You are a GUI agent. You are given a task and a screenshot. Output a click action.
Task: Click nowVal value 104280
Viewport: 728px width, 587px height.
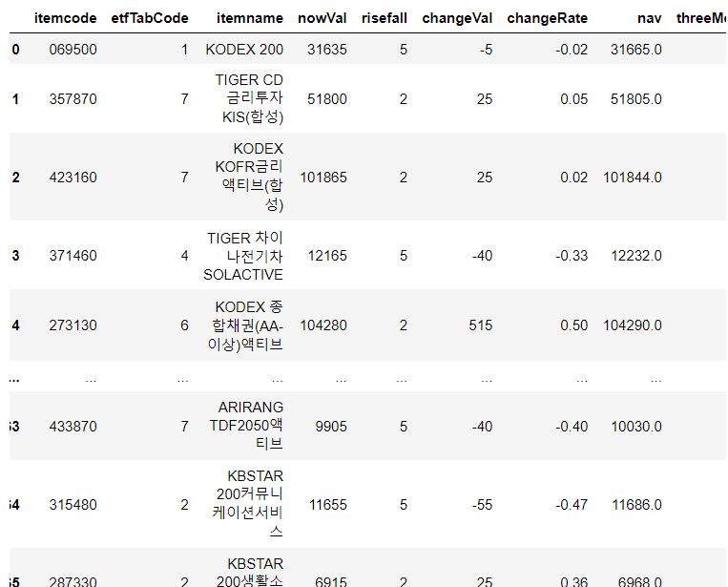(x=323, y=325)
